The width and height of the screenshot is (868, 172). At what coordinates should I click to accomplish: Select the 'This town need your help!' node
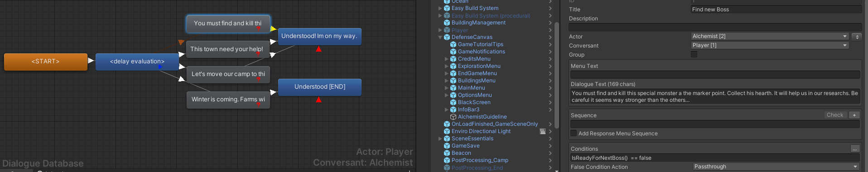(x=228, y=49)
